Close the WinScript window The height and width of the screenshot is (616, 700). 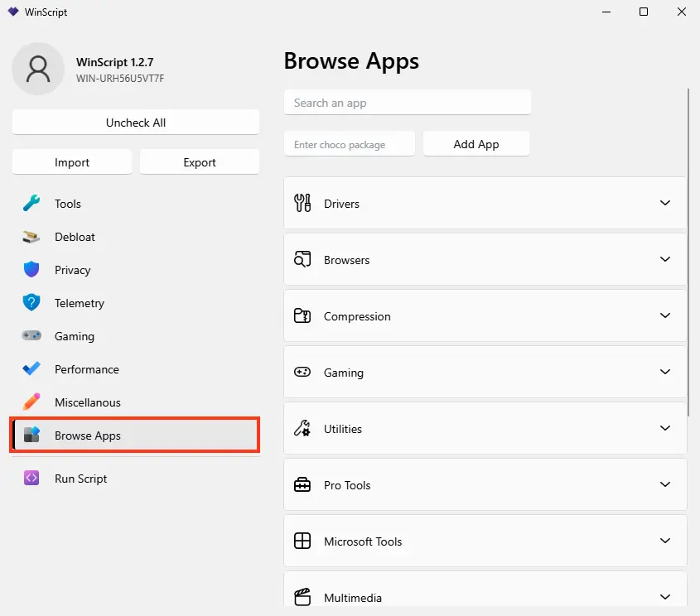(681, 12)
